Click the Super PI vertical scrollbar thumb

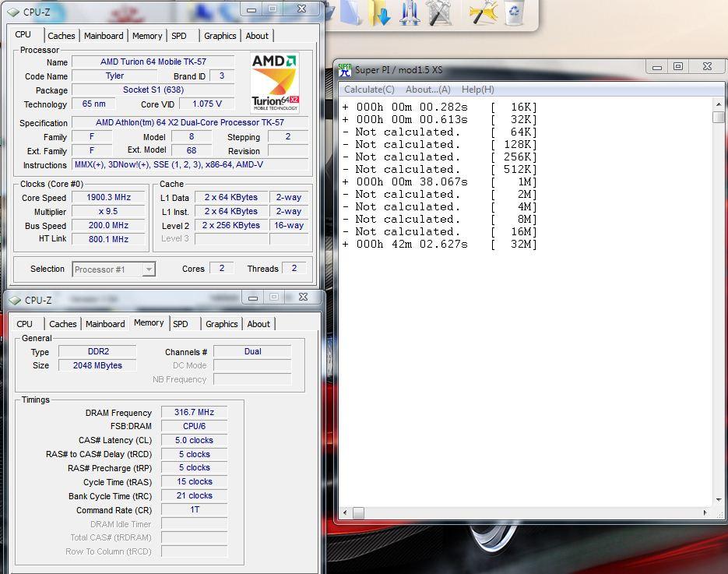pos(718,117)
